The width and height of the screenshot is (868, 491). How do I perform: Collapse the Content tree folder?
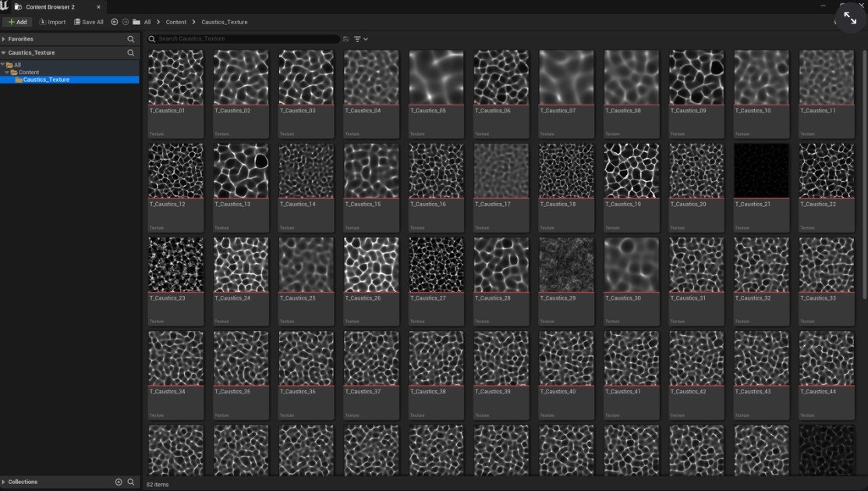(7, 72)
